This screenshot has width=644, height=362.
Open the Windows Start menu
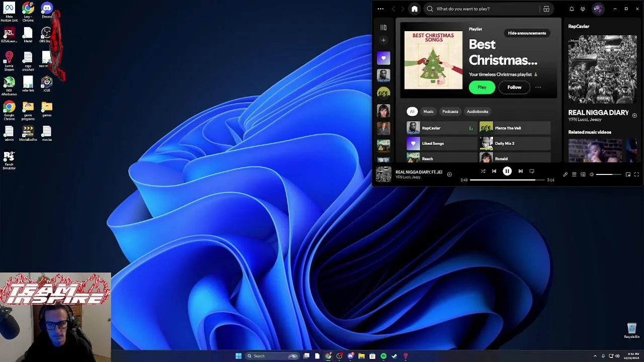[x=238, y=356]
